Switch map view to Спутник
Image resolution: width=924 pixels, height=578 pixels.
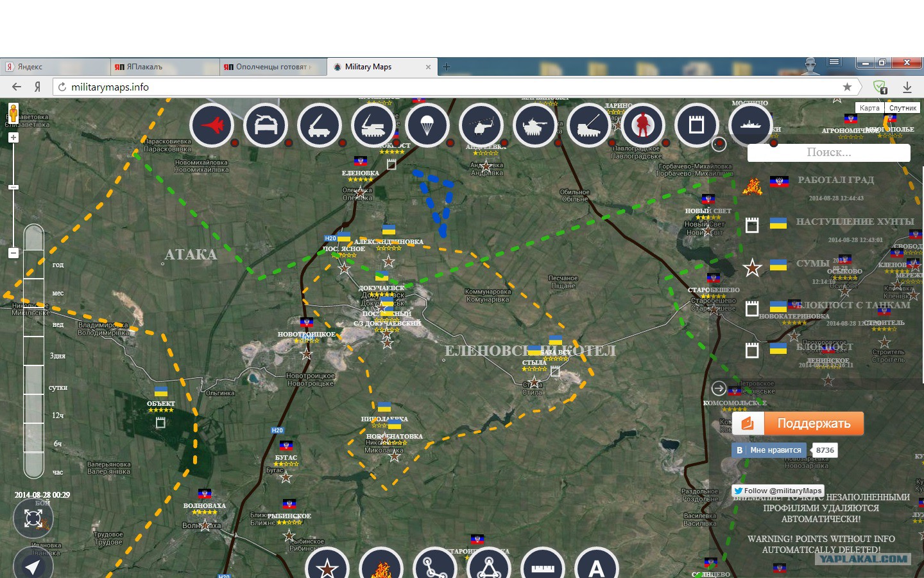pyautogui.click(x=902, y=108)
